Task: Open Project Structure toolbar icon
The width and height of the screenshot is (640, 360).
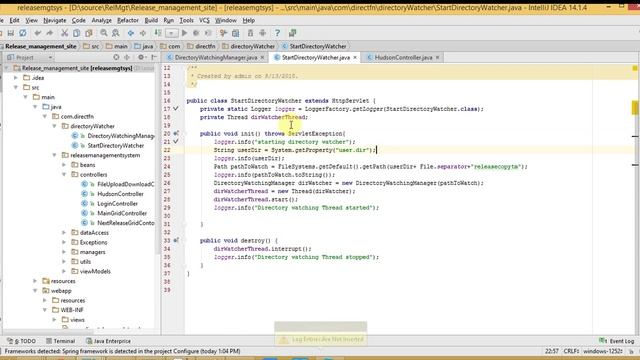Action: point(236,33)
